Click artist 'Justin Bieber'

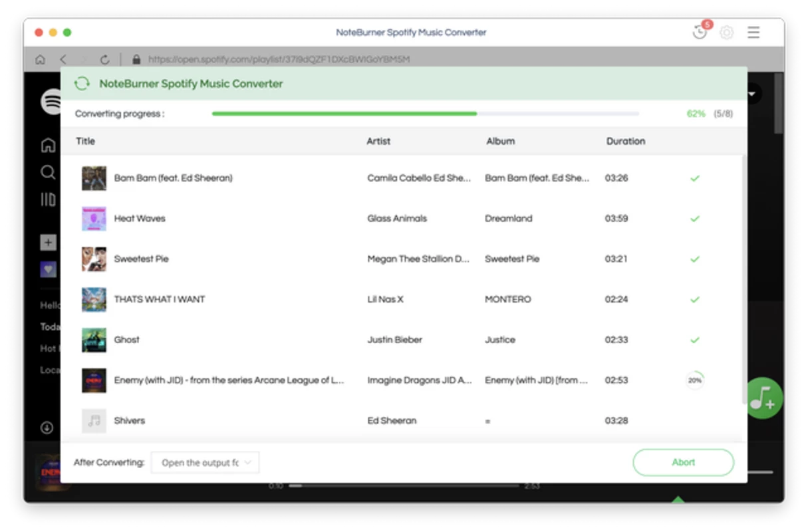click(x=394, y=340)
